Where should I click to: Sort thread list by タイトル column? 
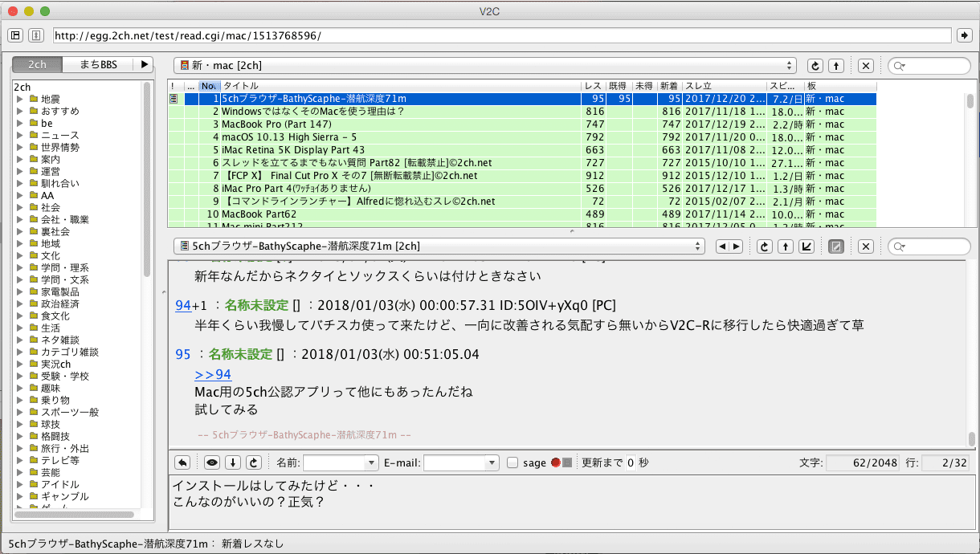[x=400, y=86]
